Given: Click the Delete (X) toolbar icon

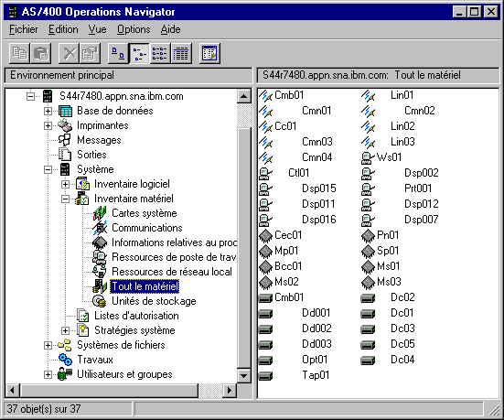Looking at the screenshot, I should coord(70,53).
